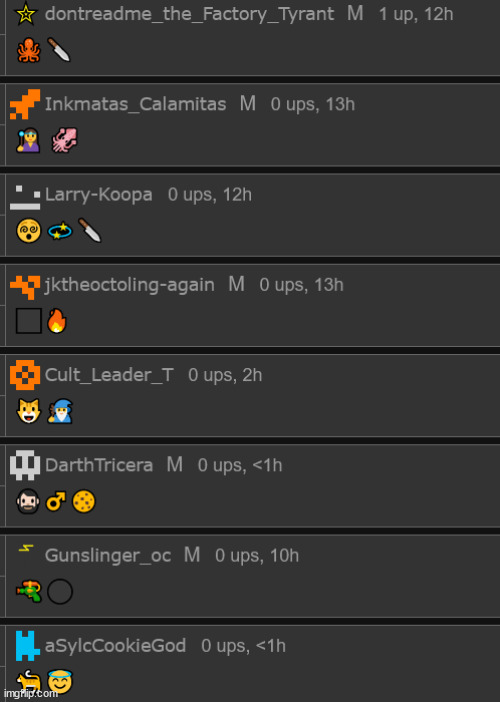Open Inkmatas_Calamitas user profile link
This screenshot has height=702, width=500.
(135, 104)
